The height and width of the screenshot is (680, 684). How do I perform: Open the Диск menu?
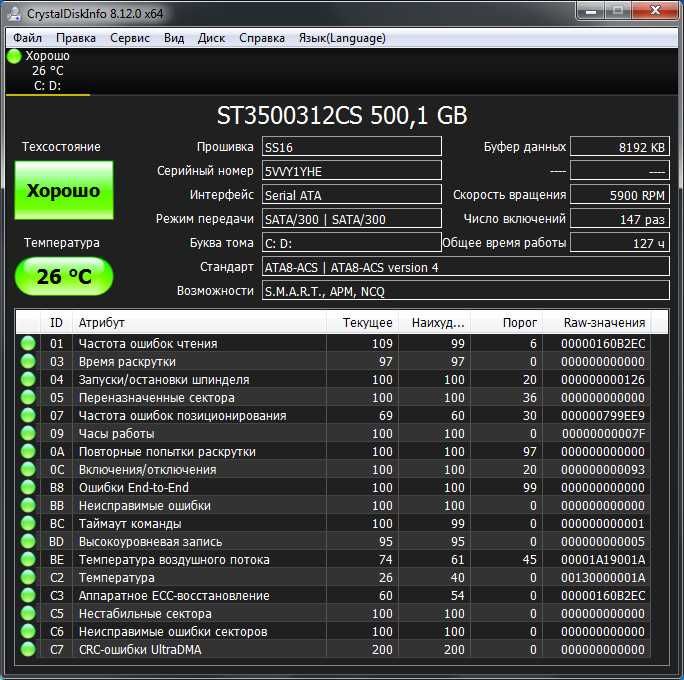[x=211, y=38]
